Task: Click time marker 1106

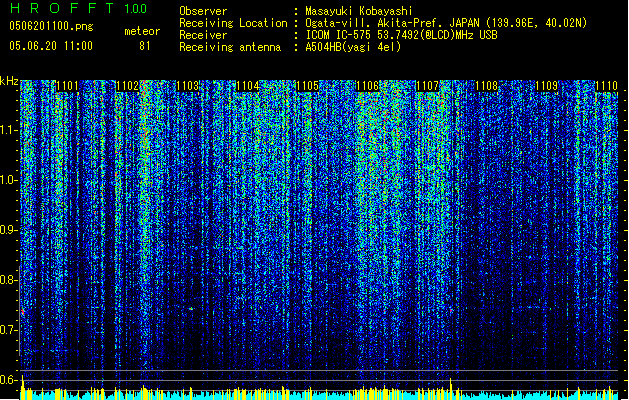Action: point(367,86)
